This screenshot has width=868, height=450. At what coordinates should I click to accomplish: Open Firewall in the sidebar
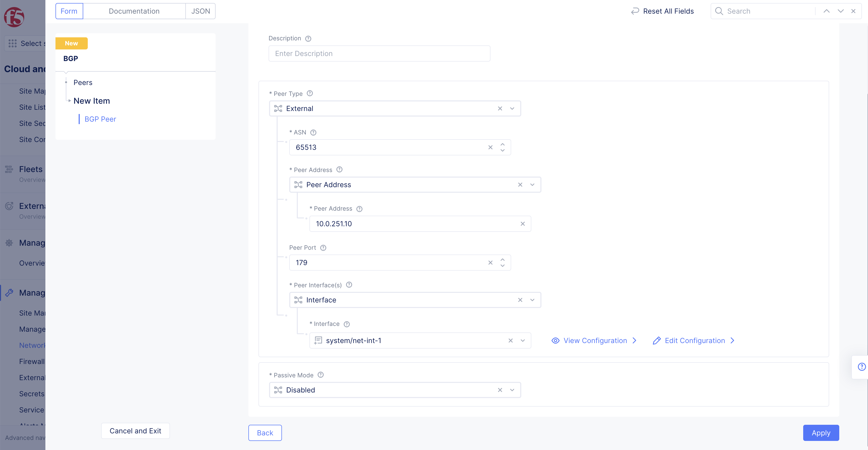(x=32, y=361)
